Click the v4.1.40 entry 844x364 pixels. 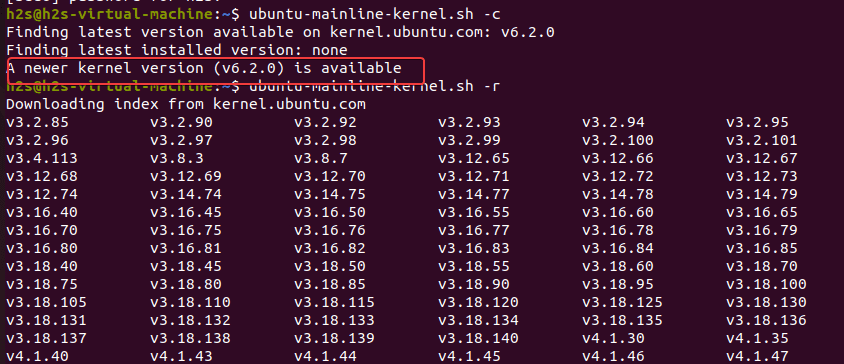click(x=38, y=356)
